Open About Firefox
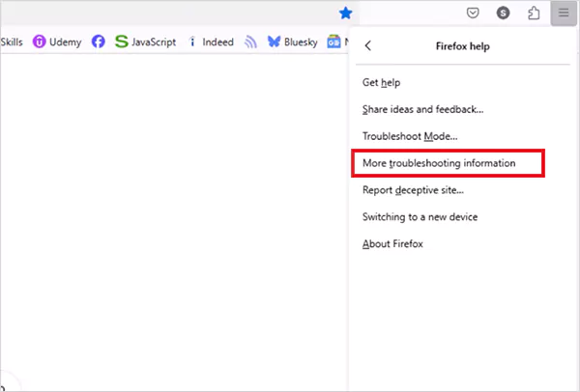The width and height of the screenshot is (580, 392). pyautogui.click(x=460, y=244)
